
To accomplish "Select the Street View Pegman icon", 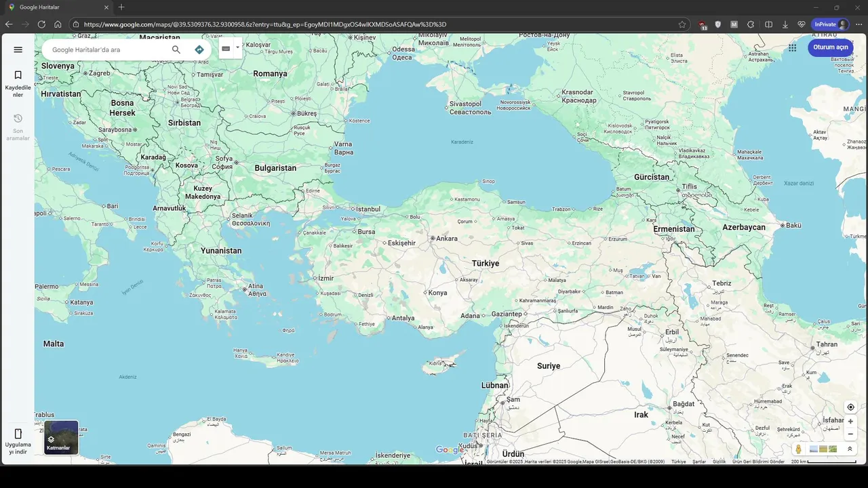I will 799,449.
